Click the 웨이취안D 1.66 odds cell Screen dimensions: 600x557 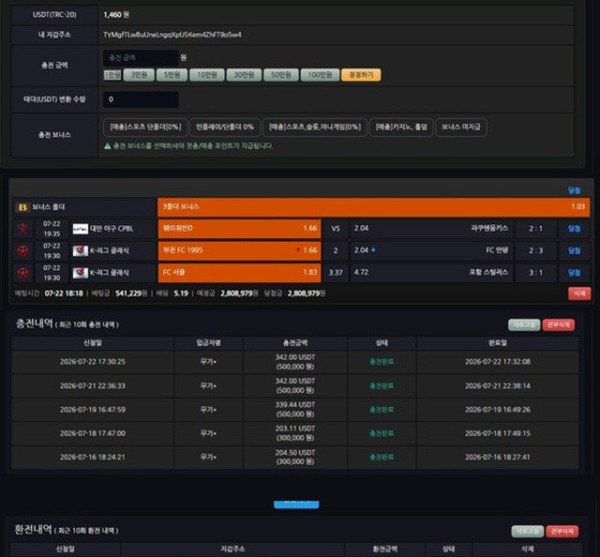(x=239, y=228)
